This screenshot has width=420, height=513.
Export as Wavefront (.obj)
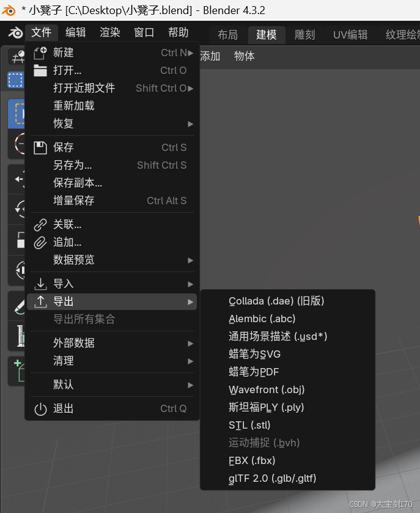point(287,389)
